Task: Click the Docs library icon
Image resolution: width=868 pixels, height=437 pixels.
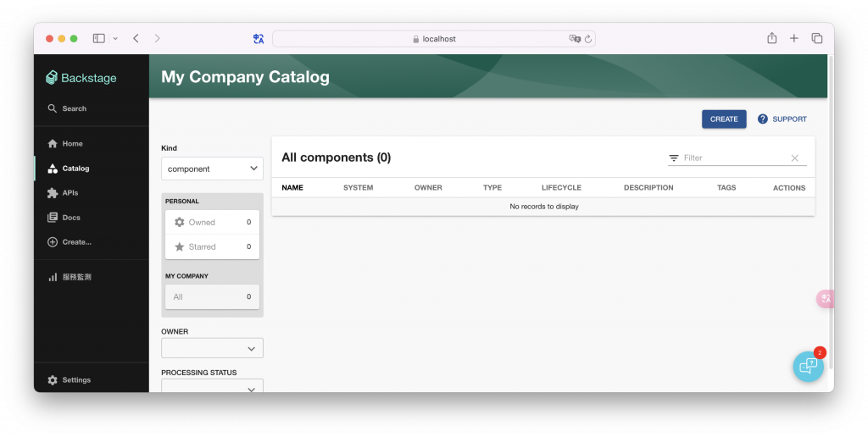Action: coord(53,218)
